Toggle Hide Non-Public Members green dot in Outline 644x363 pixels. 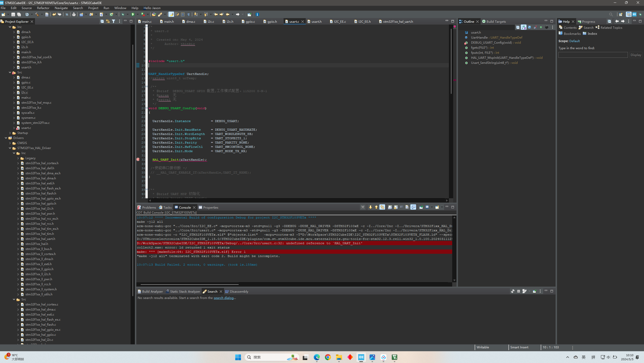pos(541,27)
